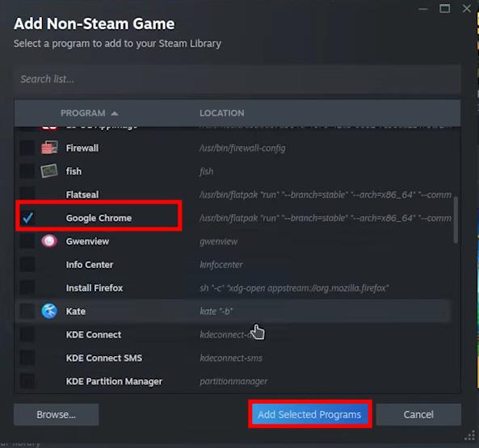479x448 pixels.
Task: Click the kdeconnect-sms location text
Action: coord(231,358)
